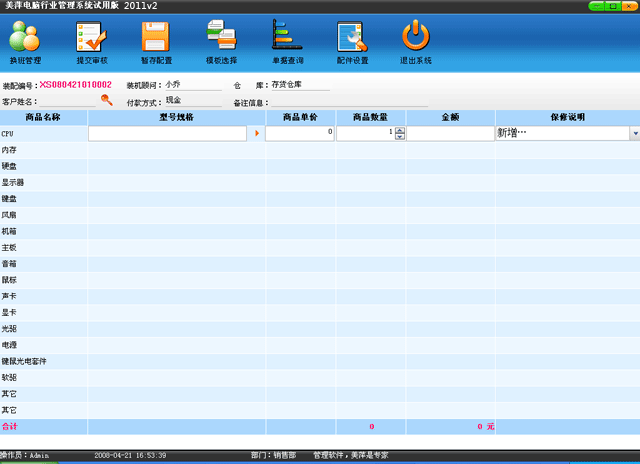Viewport: 640px width, 464px height.
Task: Open 配件设置 parts settings
Action: pos(352,40)
